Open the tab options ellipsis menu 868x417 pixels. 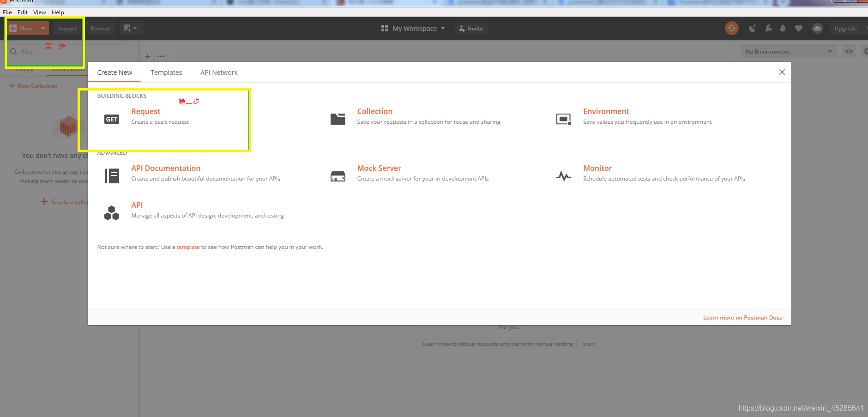[161, 56]
